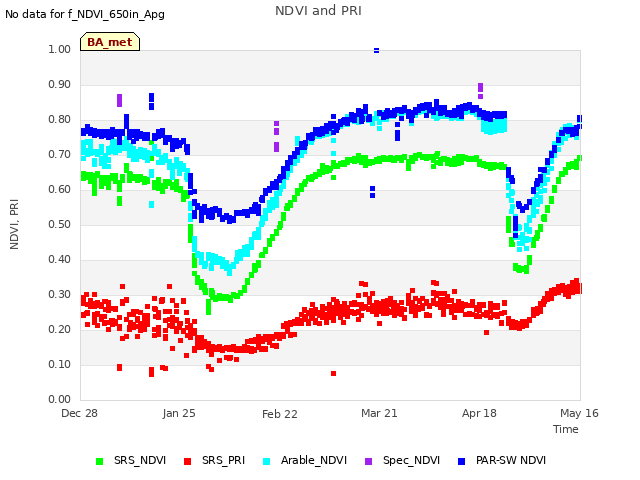Click the 0.00 y-axis tick label
Screen dimensions: 640x480
[x=59, y=399]
